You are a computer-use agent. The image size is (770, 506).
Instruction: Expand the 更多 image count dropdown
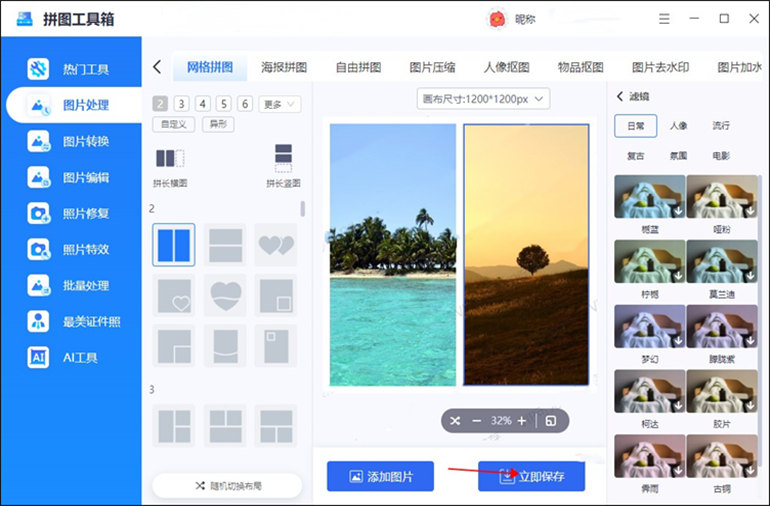click(x=279, y=104)
